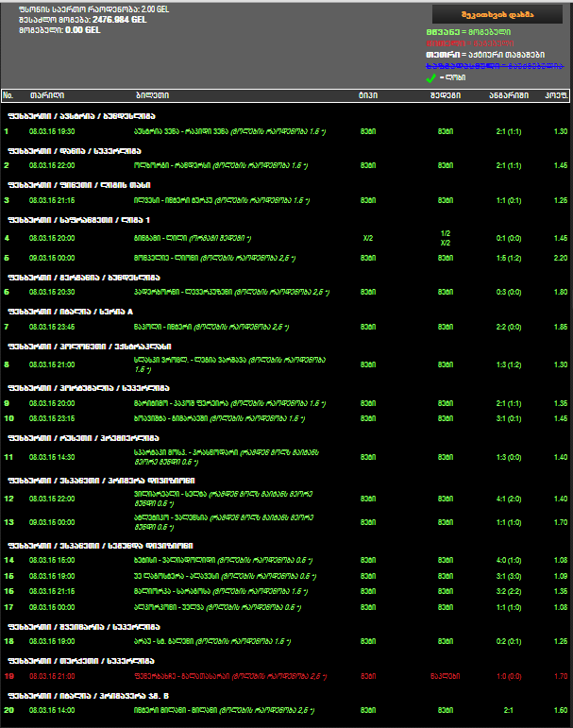Click the 1.85 odds value in row 7
Image resolution: width=573 pixels, height=728 pixels.
pos(560,327)
